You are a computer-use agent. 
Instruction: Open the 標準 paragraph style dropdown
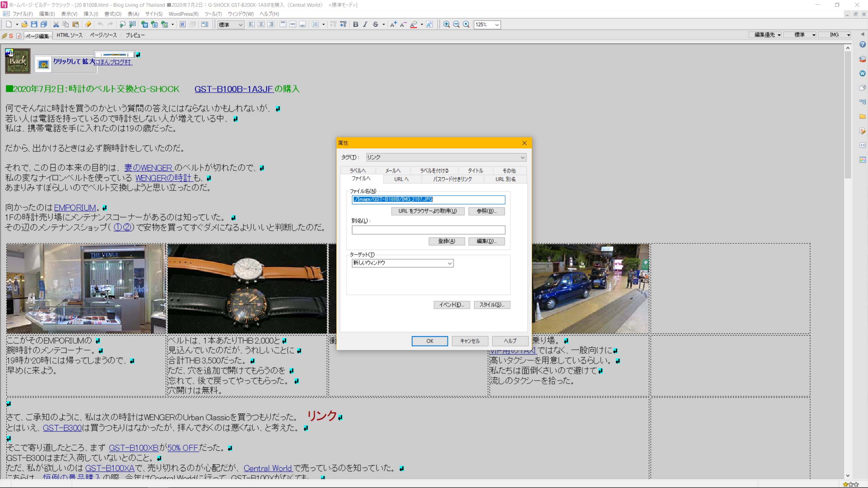[x=231, y=24]
